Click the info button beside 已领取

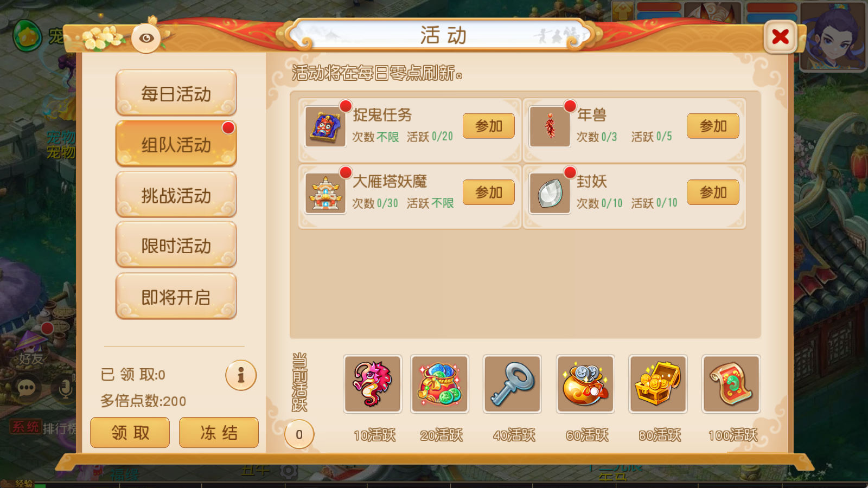click(241, 375)
